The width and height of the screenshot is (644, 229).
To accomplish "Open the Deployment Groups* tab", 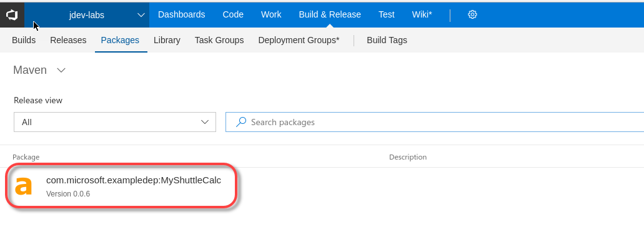I will tap(299, 40).
